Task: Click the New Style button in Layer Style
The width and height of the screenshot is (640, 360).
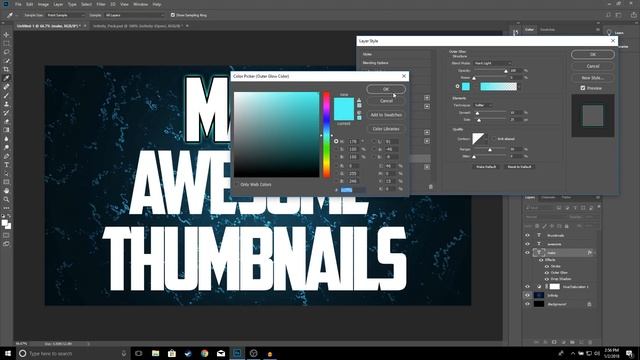Action: pos(593,78)
